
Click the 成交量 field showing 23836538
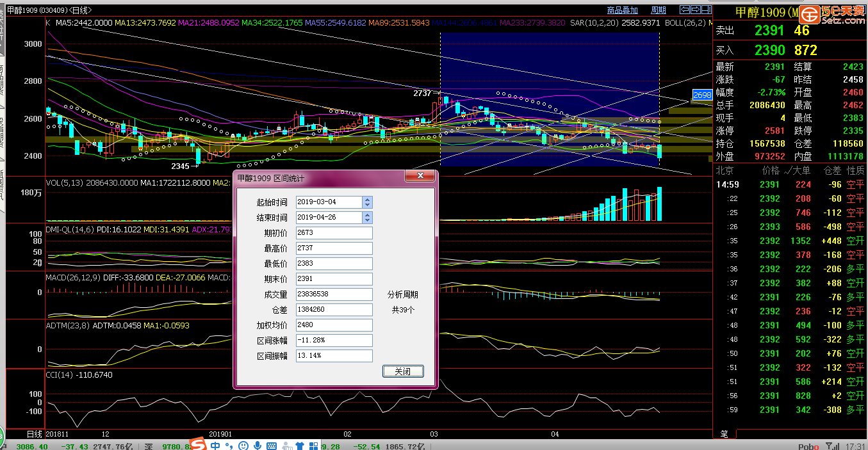(x=334, y=294)
